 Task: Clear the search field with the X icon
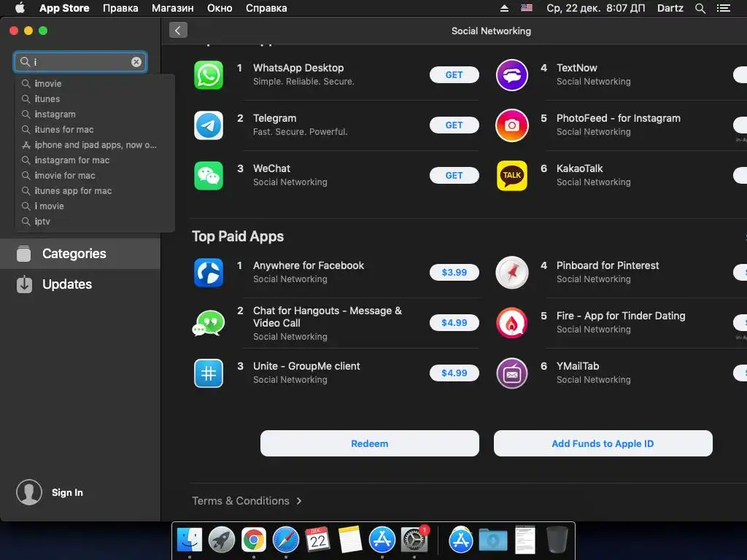(136, 62)
